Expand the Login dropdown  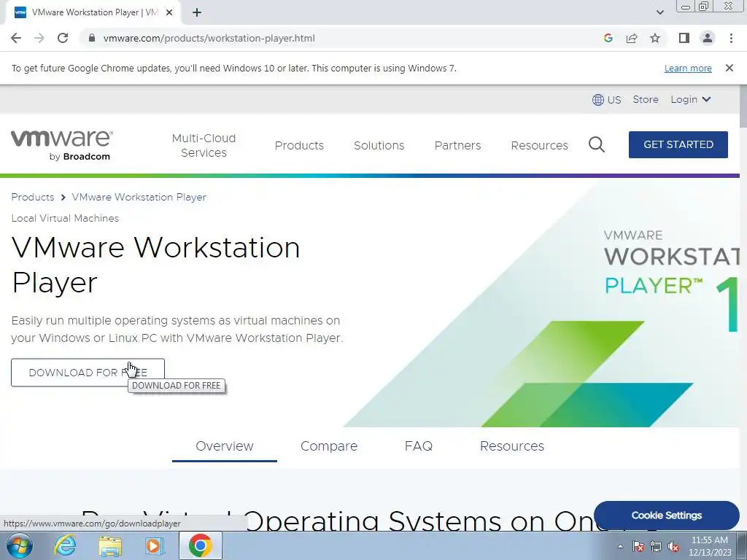click(x=691, y=99)
